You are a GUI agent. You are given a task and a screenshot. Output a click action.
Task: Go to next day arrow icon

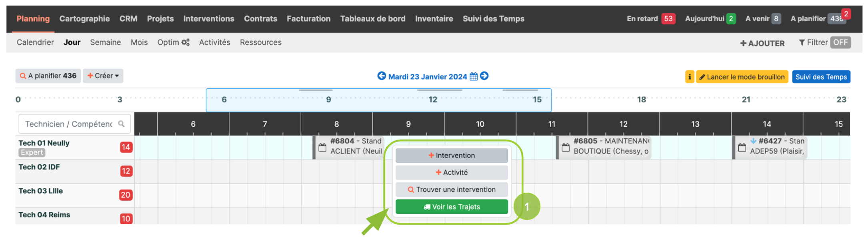click(484, 76)
